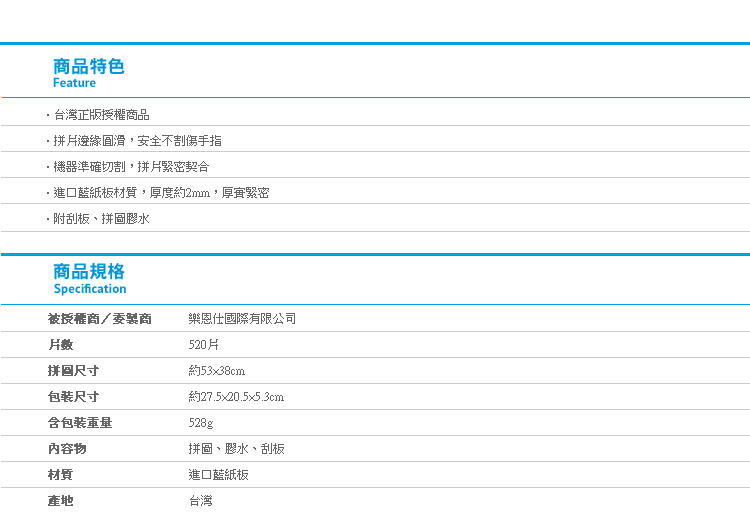The width and height of the screenshot is (750, 521).
Task: Click the 進口藍紙板材質 feature line
Action: pyautogui.click(x=160, y=192)
